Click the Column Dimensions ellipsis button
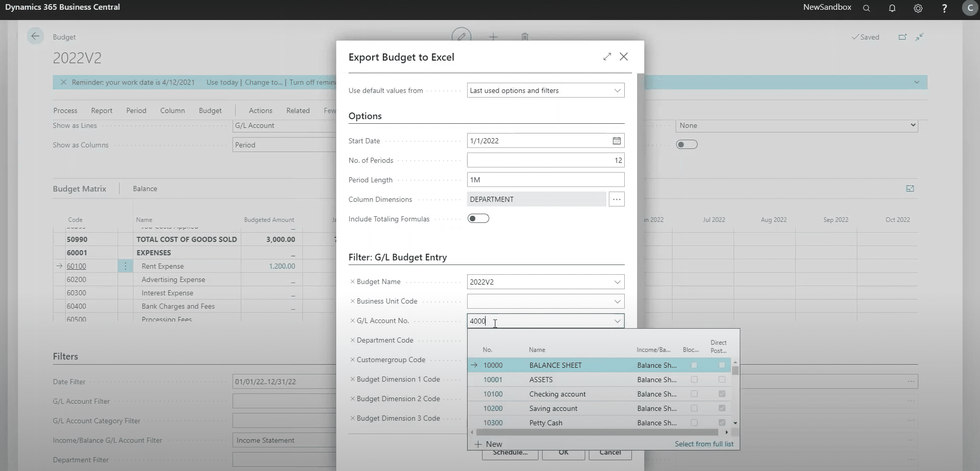This screenshot has width=980, height=471. pos(617,199)
